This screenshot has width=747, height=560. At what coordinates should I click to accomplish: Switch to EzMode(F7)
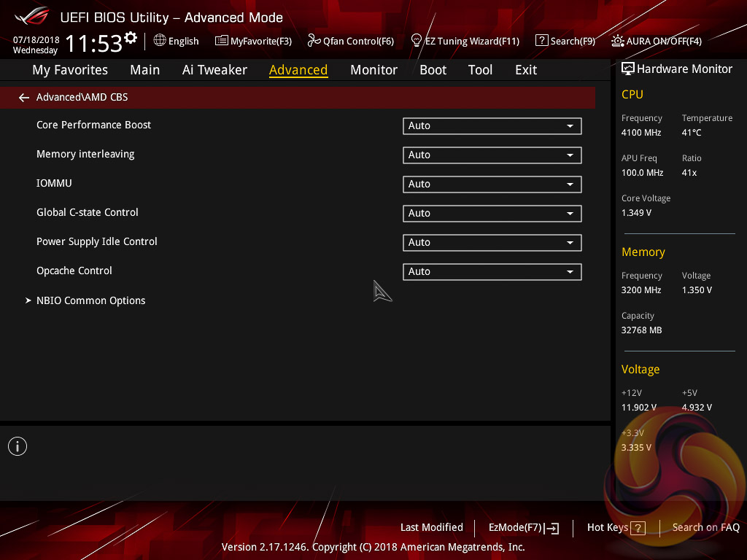516,528
